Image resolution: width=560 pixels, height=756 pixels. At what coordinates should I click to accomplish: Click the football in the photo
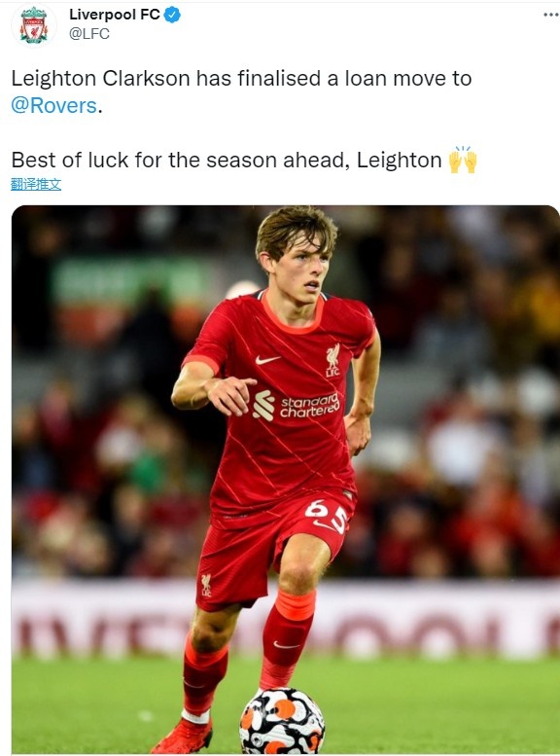282,720
